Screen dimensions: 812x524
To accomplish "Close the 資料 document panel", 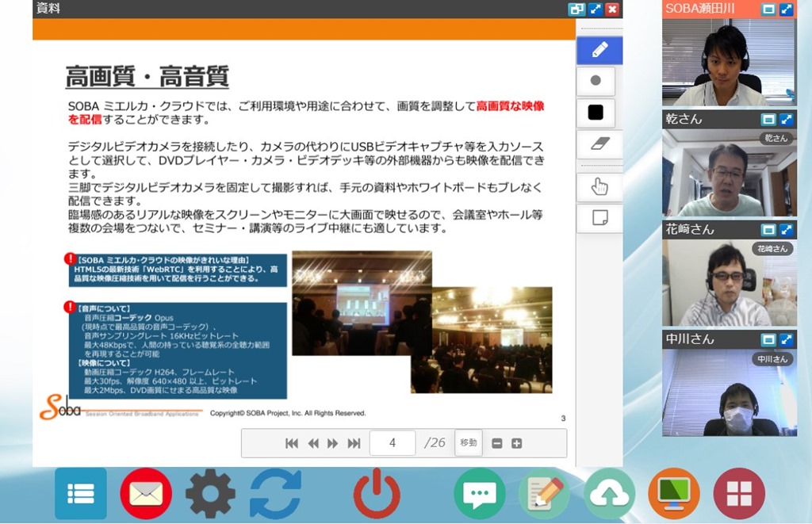I will click(613, 10).
